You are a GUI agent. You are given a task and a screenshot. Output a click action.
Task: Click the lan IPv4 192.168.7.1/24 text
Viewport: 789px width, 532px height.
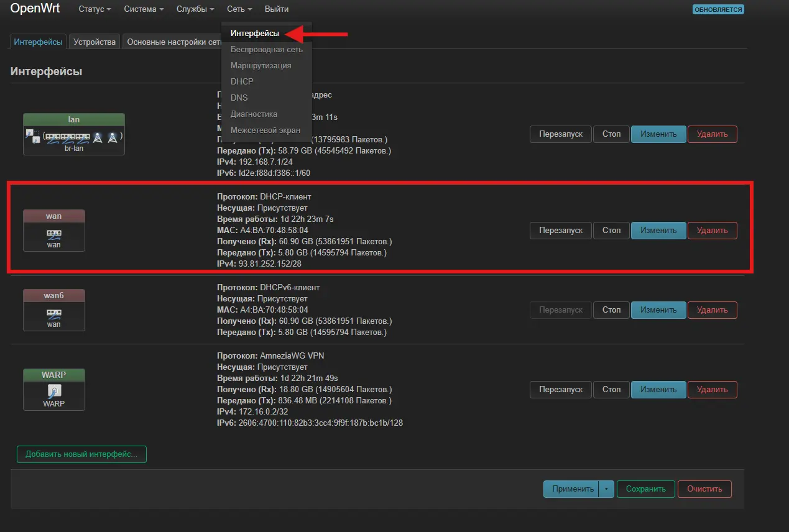click(265, 162)
